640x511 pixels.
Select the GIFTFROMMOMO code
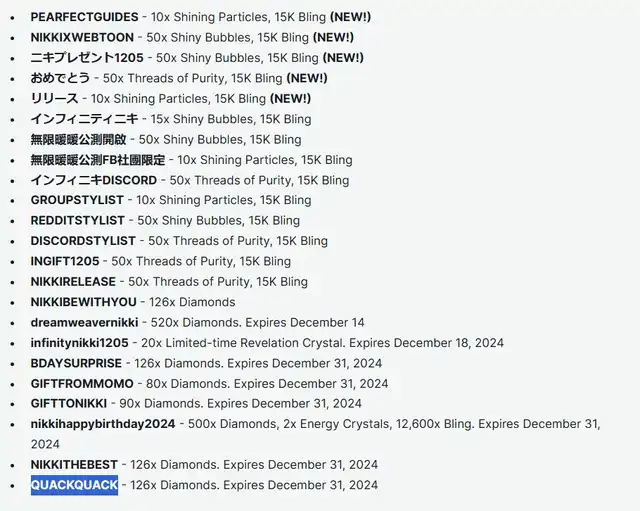[x=81, y=383]
